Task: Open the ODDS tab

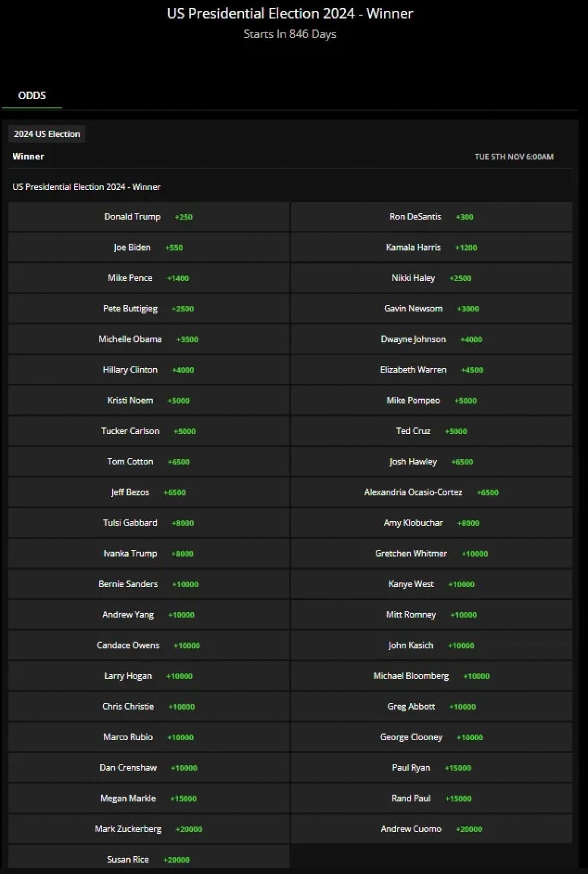Action: click(x=32, y=96)
